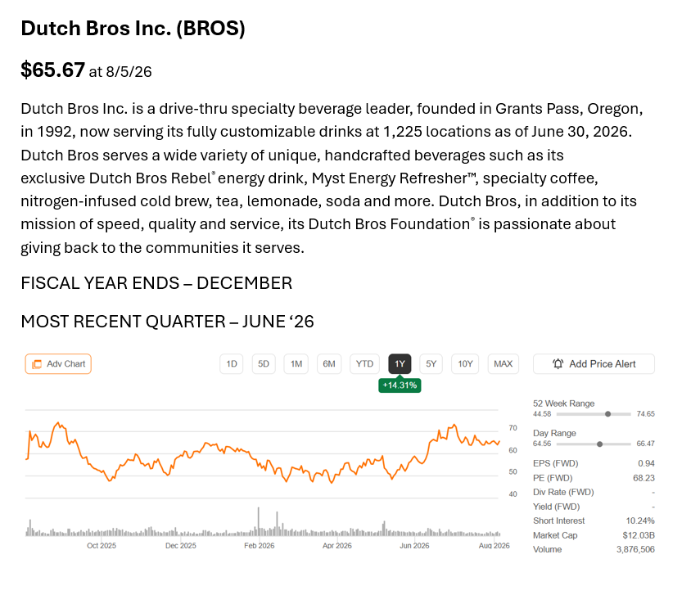
Task: Open the Adv Chart view
Action: tap(58, 363)
